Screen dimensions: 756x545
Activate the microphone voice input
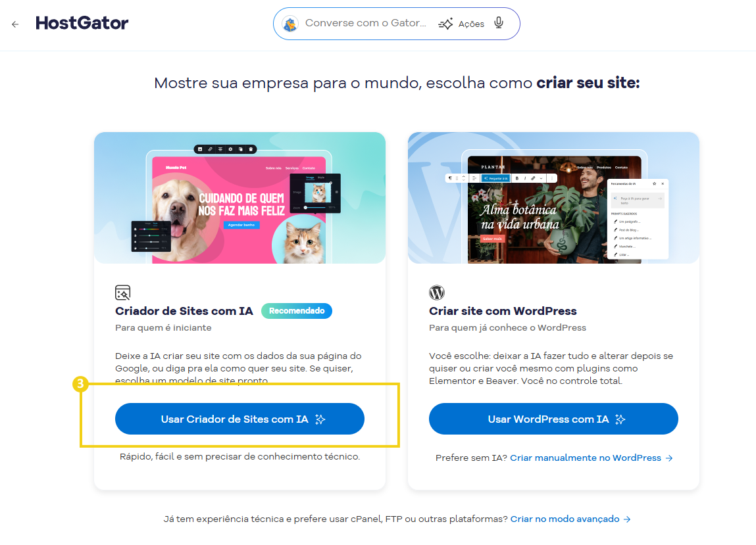(x=499, y=22)
